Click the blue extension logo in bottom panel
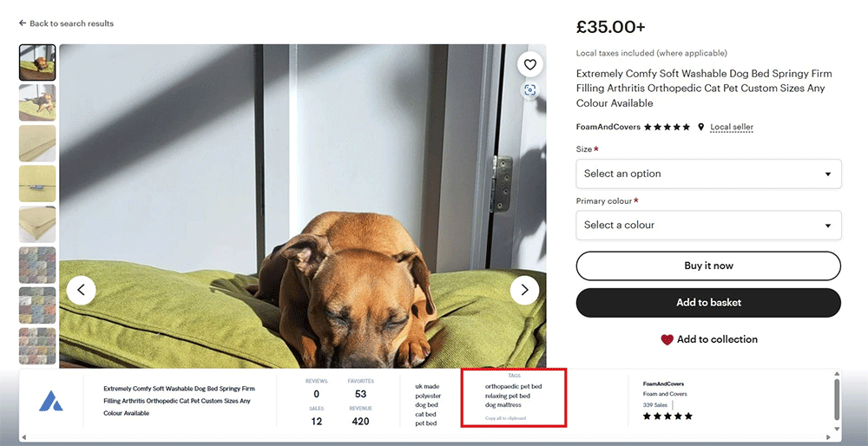Screen dimensions: 868x446 [x=51, y=401]
